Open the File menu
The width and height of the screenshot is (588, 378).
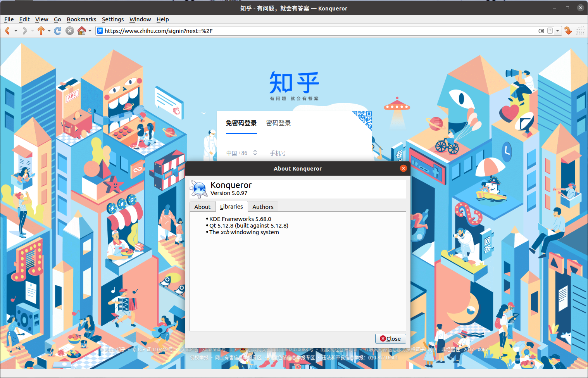click(x=9, y=19)
